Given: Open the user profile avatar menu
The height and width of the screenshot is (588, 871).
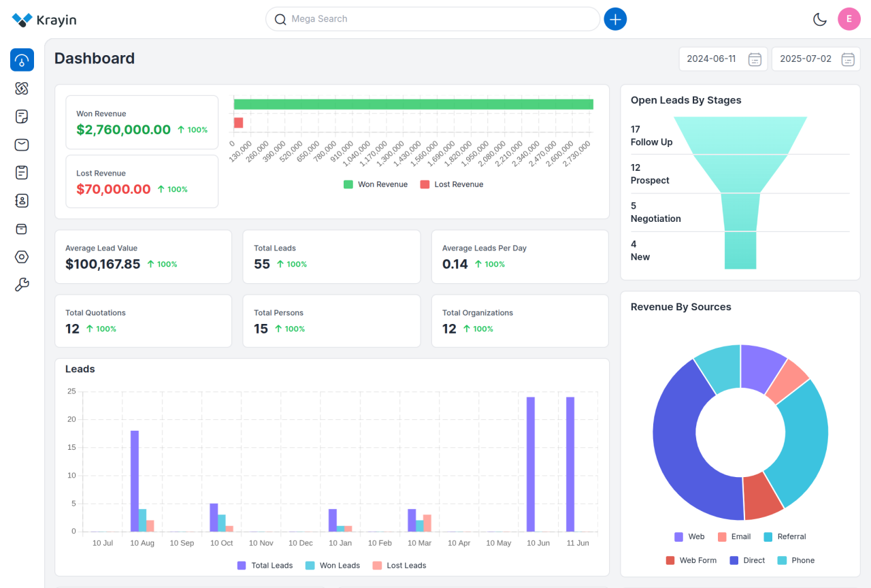Looking at the screenshot, I should [x=849, y=19].
